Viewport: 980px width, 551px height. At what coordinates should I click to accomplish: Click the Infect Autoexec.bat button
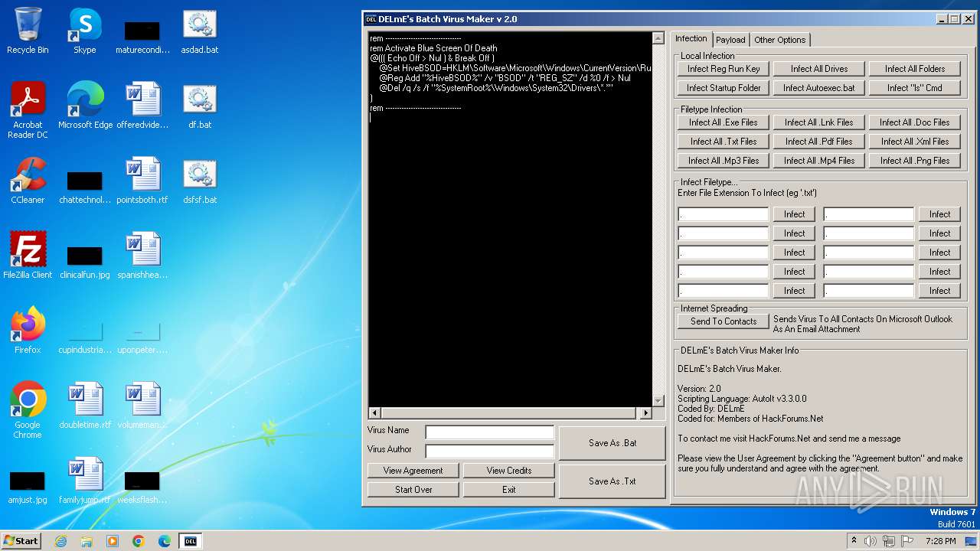[x=819, y=88]
